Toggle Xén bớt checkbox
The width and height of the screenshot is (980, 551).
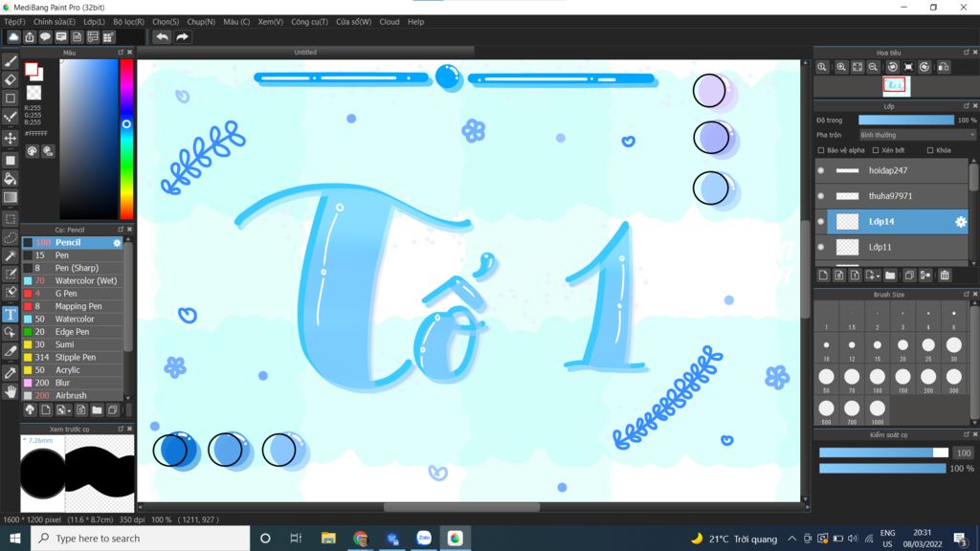[876, 150]
